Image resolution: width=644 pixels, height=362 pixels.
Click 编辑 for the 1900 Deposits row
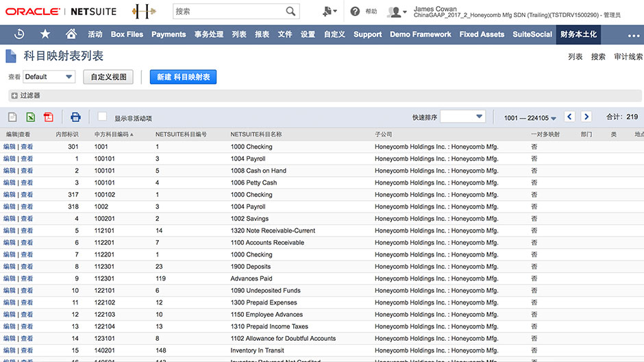(x=10, y=266)
